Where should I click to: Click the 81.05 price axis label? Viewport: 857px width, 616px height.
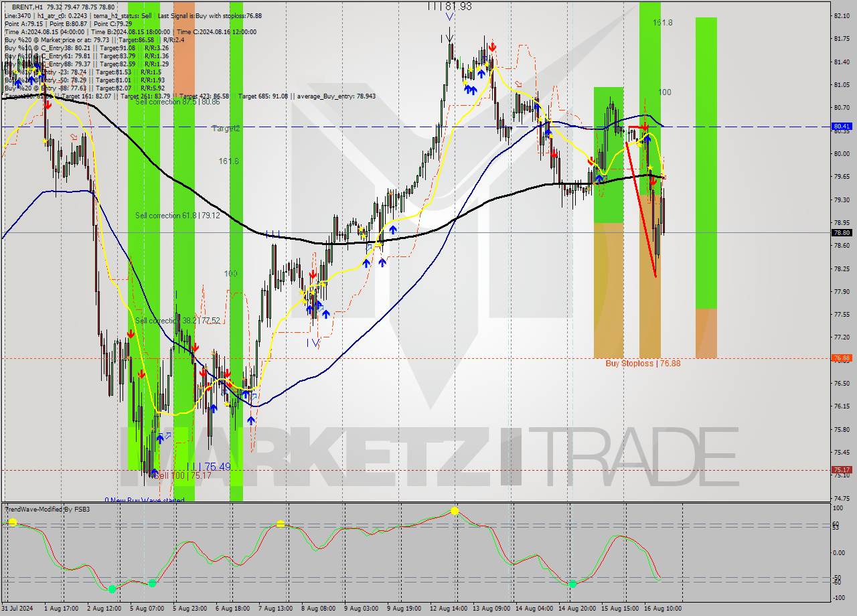click(x=842, y=85)
